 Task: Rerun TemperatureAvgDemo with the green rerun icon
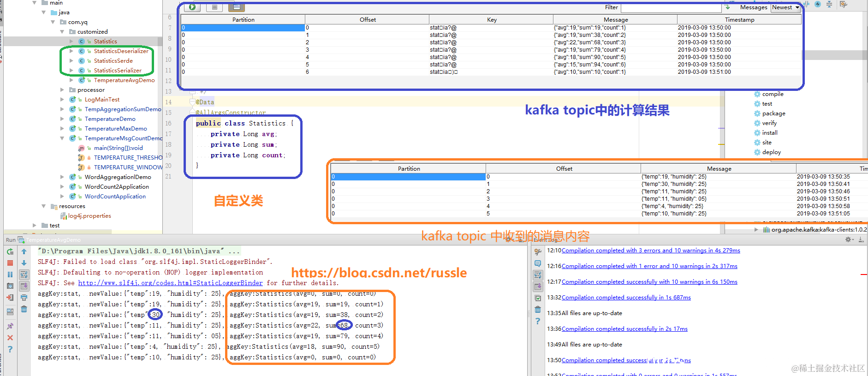pos(10,252)
